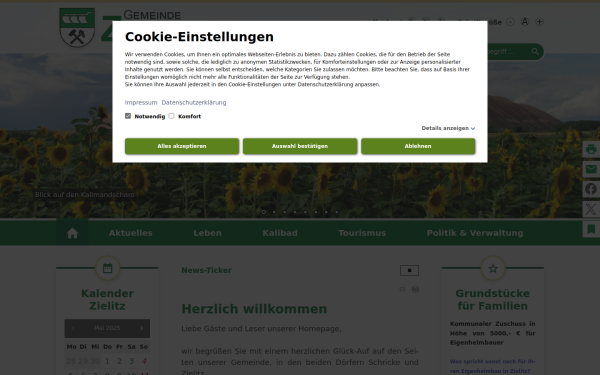
Task: Click the search magnifier icon
Action: click(x=535, y=51)
